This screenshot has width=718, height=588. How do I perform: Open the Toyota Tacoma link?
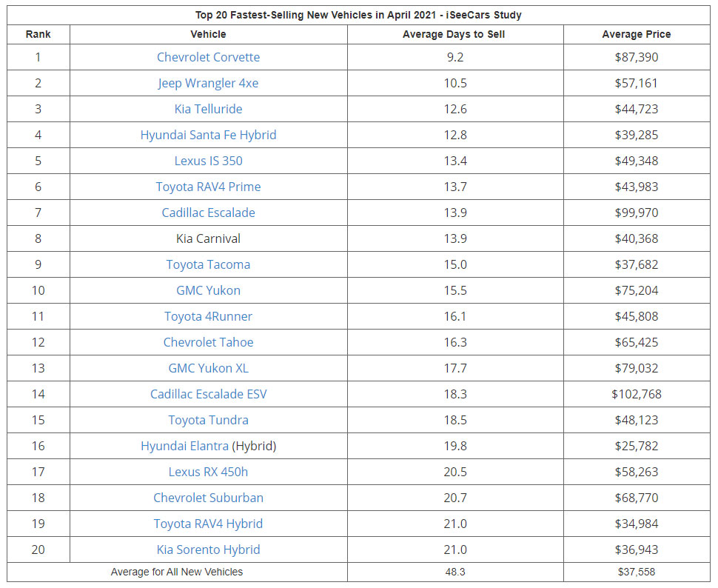[x=208, y=264]
